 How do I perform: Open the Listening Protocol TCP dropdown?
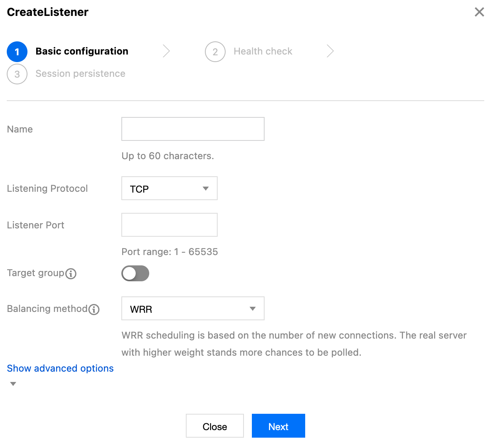(x=170, y=189)
